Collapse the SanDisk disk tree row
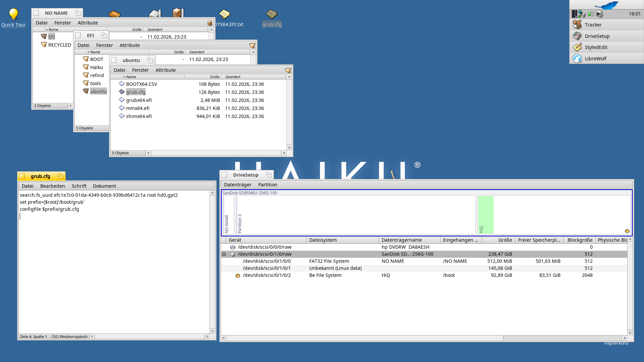This screenshot has width=644, height=362. (x=224, y=254)
